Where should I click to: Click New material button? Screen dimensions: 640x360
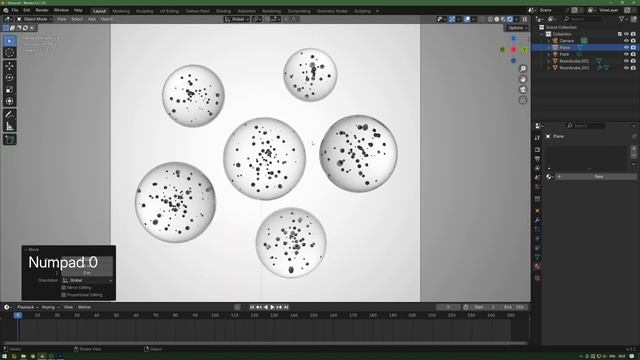(x=596, y=177)
